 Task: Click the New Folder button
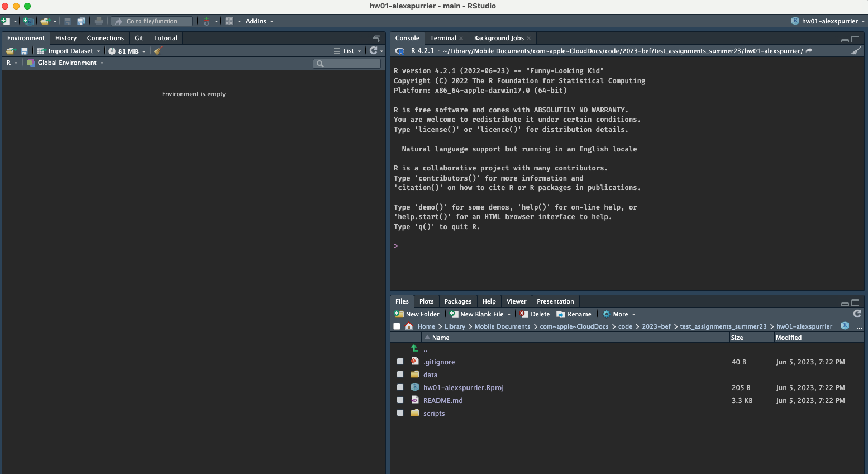click(x=417, y=314)
